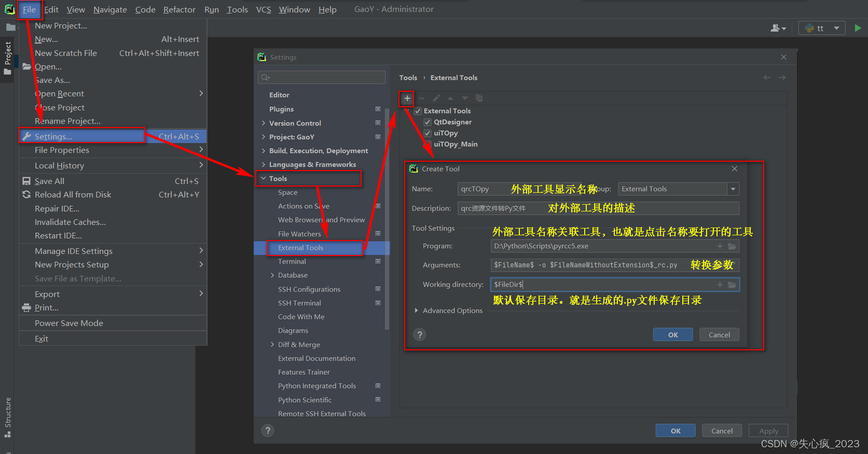Screen dimensions: 868x454
Task: Click the Version Control project-level settings icon
Action: click(378, 123)
